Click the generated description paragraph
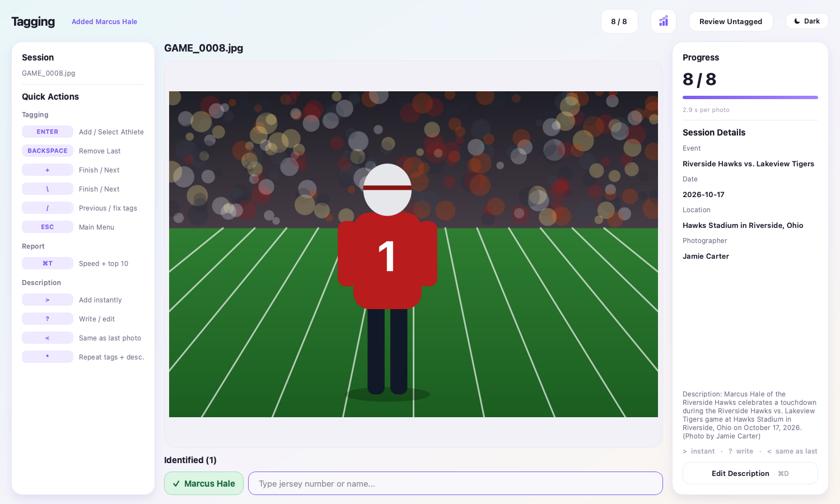Image resolution: width=840 pixels, height=504 pixels. coord(750,415)
